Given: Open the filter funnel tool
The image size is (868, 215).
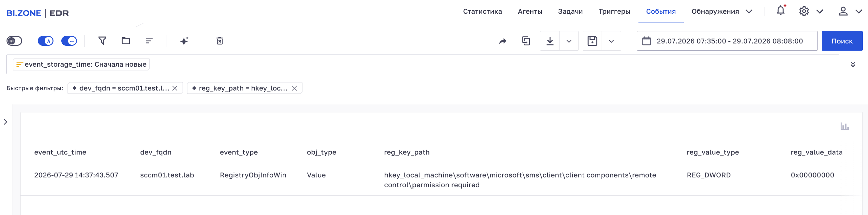Looking at the screenshot, I should point(102,41).
